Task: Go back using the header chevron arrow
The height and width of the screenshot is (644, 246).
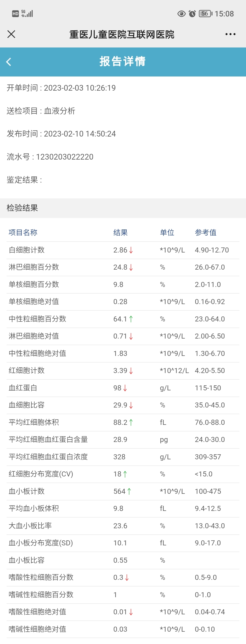Action: 9,62
